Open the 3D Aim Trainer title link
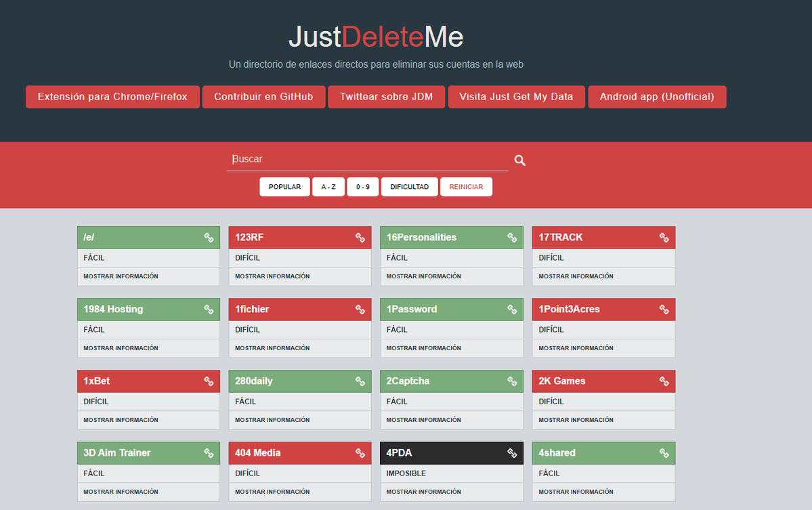The image size is (812, 510). [117, 452]
